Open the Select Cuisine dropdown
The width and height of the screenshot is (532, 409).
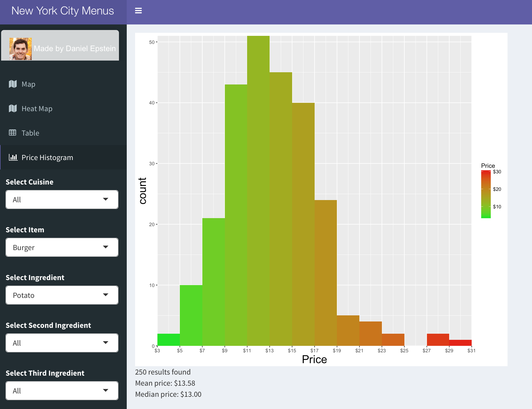click(x=62, y=199)
